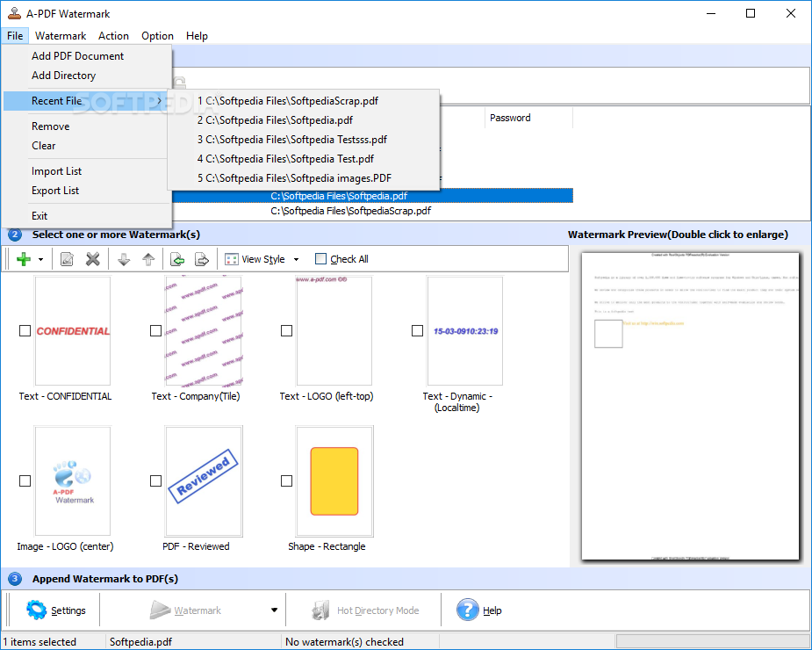812x650 pixels.
Task: Open recent file 2 Softpedia.pdf
Action: point(304,120)
